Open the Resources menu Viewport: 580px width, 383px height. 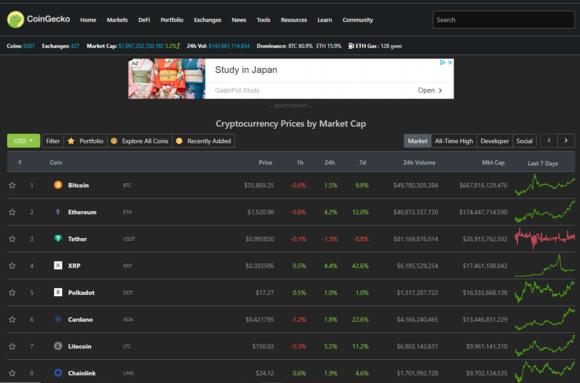tap(294, 20)
